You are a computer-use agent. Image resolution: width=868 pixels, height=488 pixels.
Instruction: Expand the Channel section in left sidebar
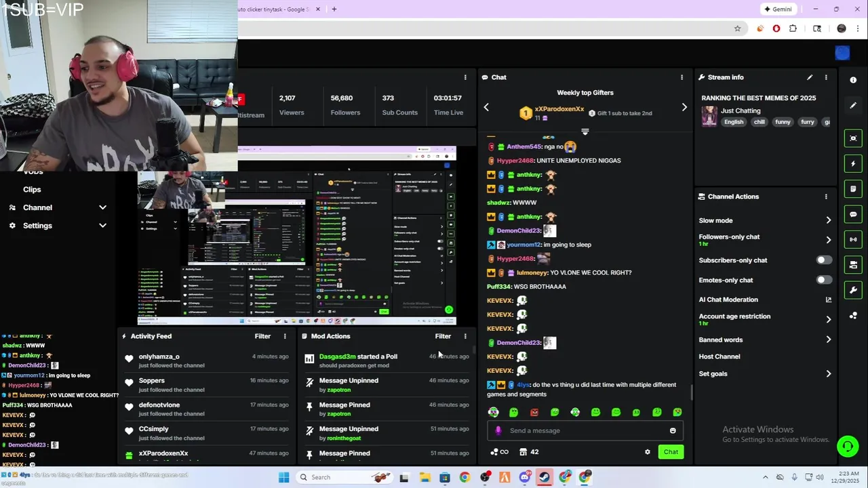(102, 207)
